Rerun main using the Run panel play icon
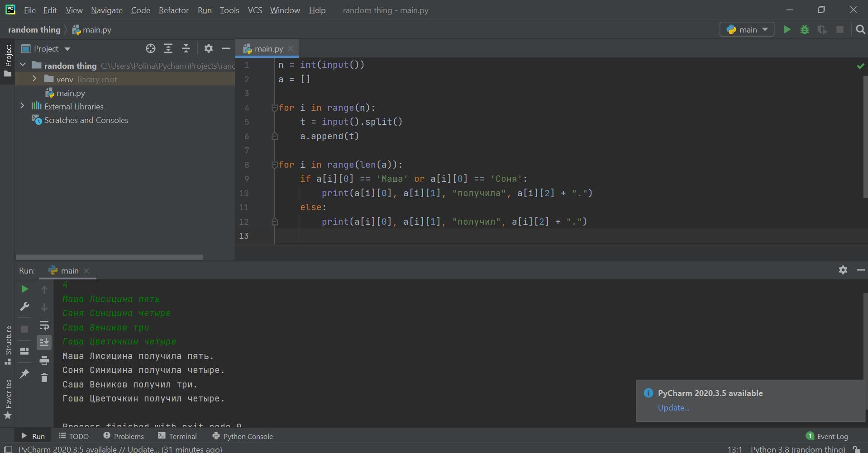This screenshot has height=453, width=868. coord(24,289)
